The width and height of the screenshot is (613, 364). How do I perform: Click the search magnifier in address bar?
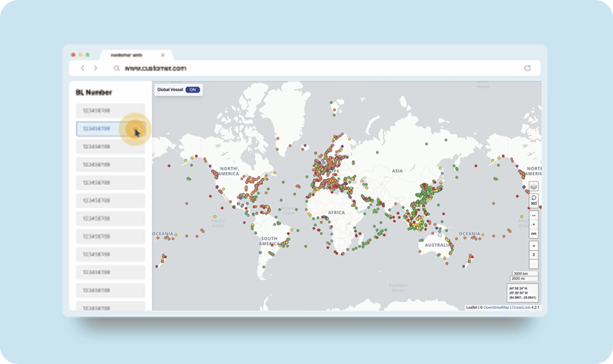[116, 68]
